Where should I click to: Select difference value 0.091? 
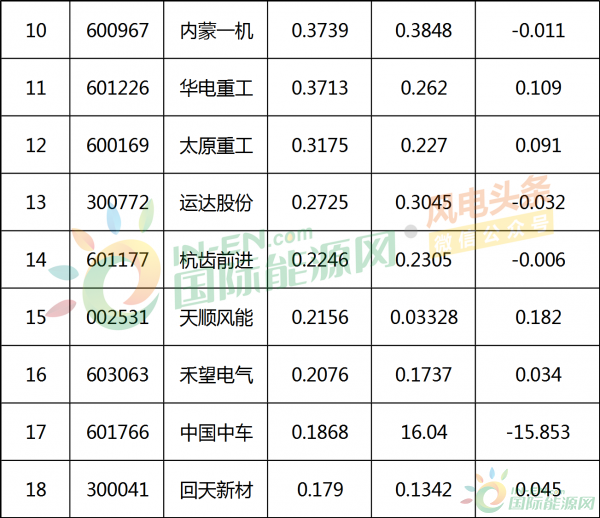coord(538,145)
